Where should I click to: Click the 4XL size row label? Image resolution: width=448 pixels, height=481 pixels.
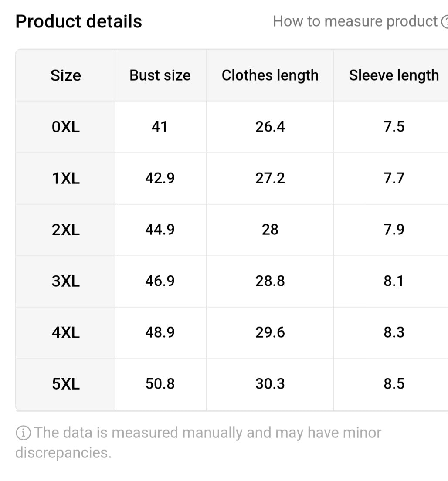coord(66,332)
